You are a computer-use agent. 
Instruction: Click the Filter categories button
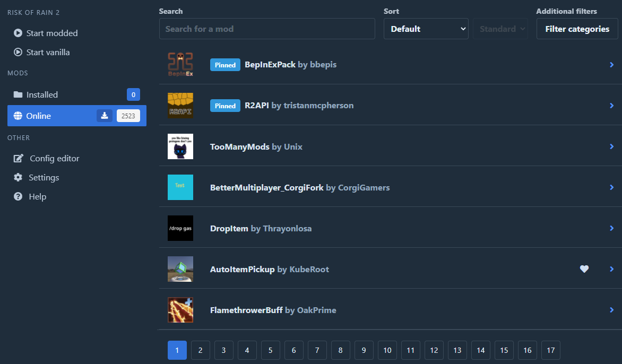click(577, 29)
